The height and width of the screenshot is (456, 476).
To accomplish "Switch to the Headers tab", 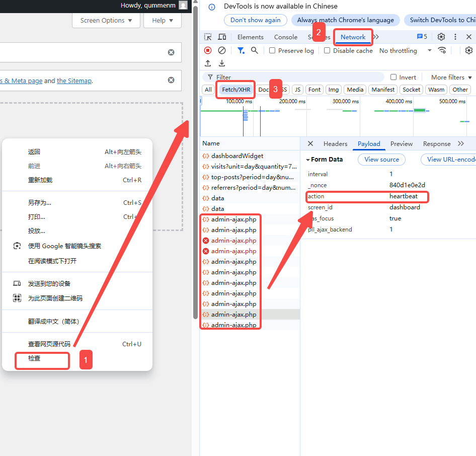I will [x=335, y=144].
